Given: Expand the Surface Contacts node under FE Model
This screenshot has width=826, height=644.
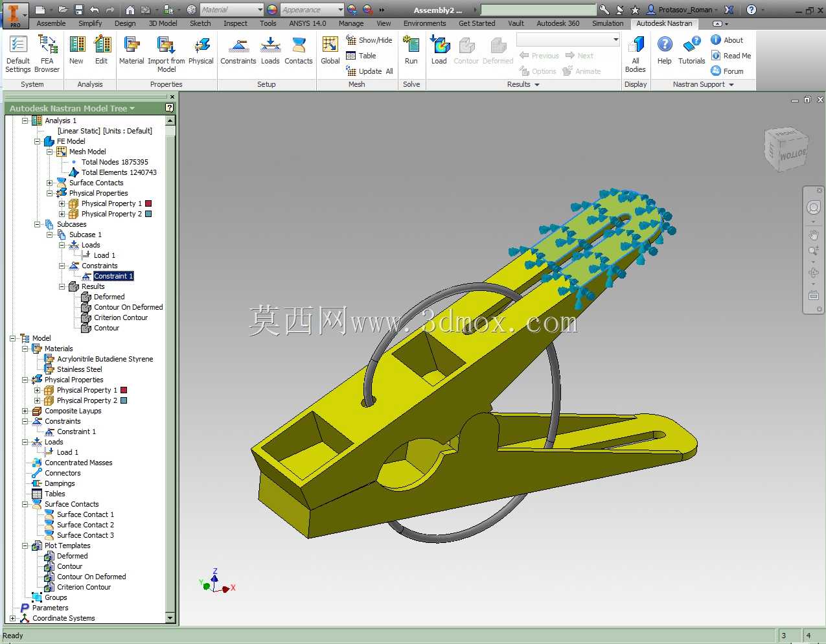Looking at the screenshot, I should point(50,183).
